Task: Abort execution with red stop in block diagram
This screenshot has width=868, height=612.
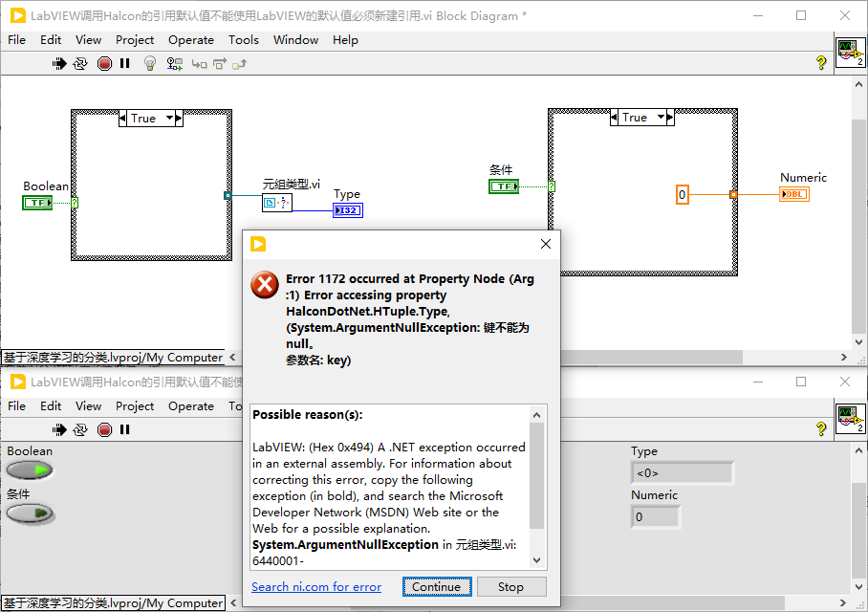Action: tap(104, 64)
